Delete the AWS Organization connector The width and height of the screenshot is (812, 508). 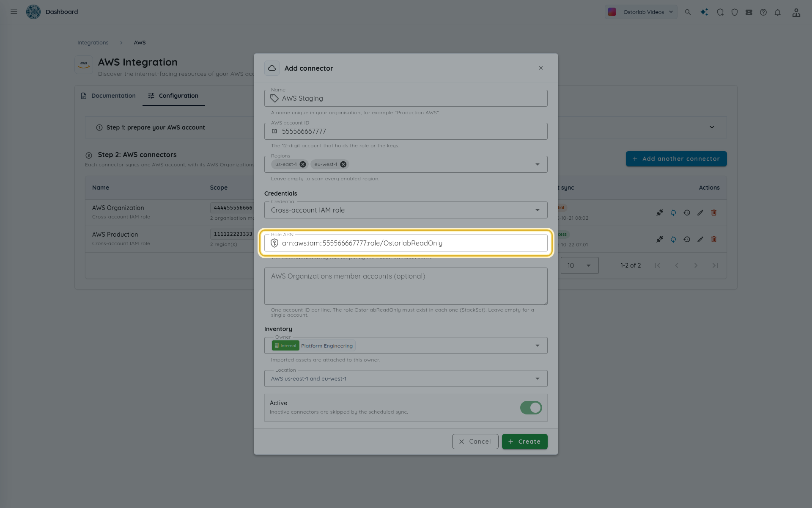coord(714,213)
